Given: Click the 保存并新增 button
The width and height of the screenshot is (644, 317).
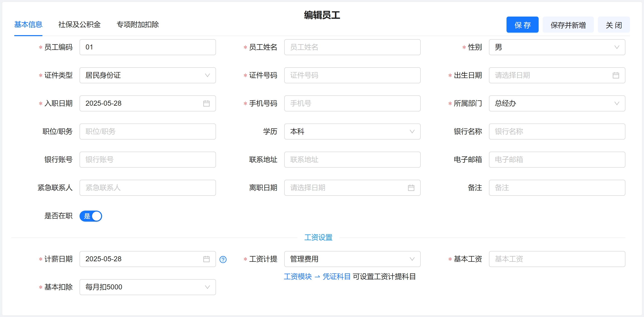Looking at the screenshot, I should click(568, 25).
